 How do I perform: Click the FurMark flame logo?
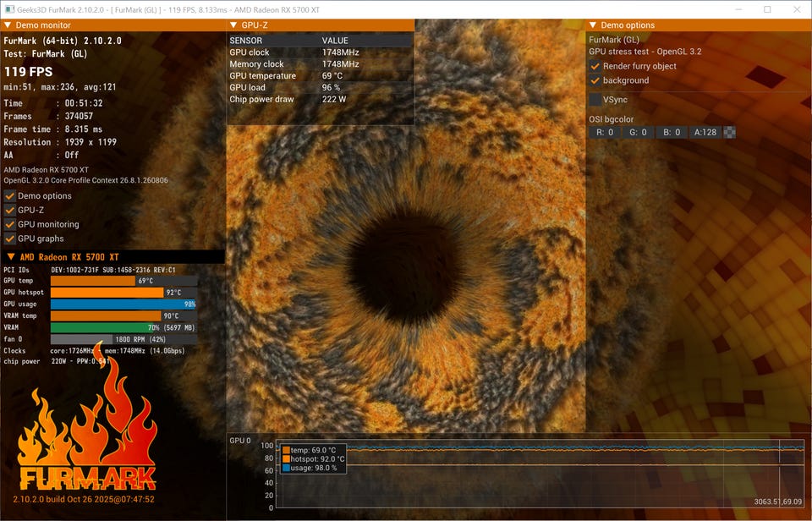tap(87, 417)
